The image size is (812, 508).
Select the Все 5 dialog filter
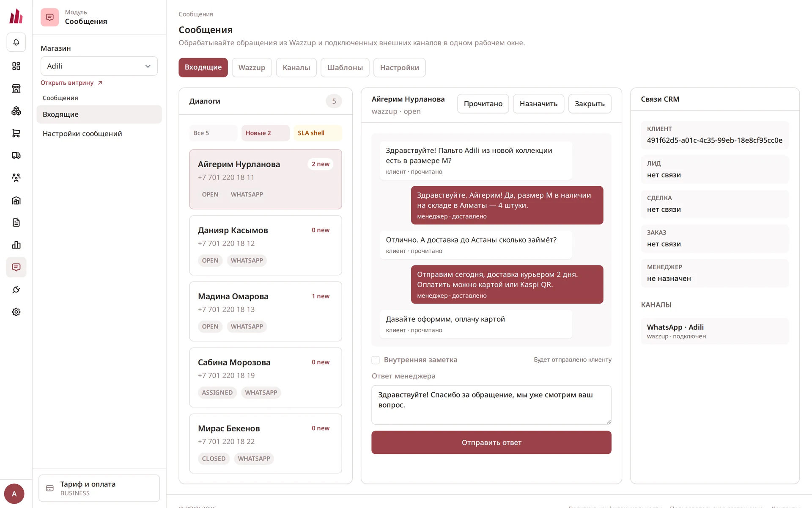tap(213, 133)
